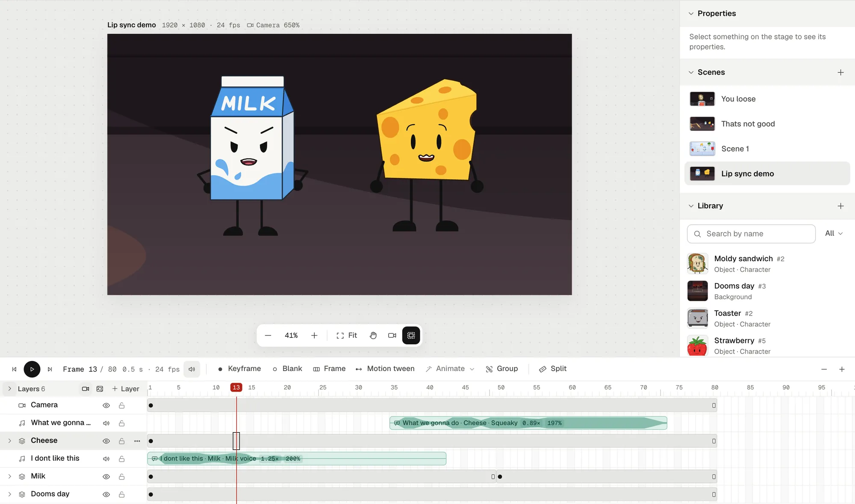Add a Frame to timeline
Viewport: 855px width, 504px height.
point(329,368)
